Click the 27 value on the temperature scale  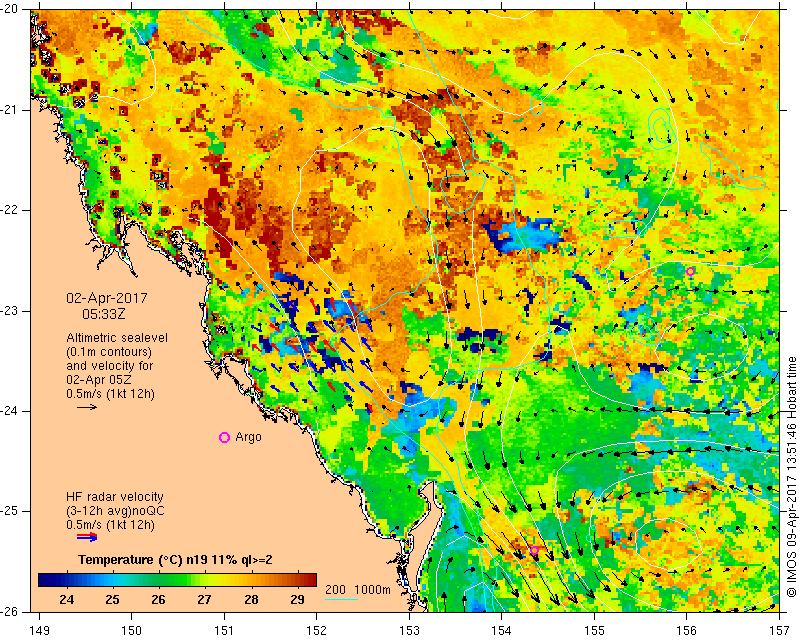click(205, 599)
